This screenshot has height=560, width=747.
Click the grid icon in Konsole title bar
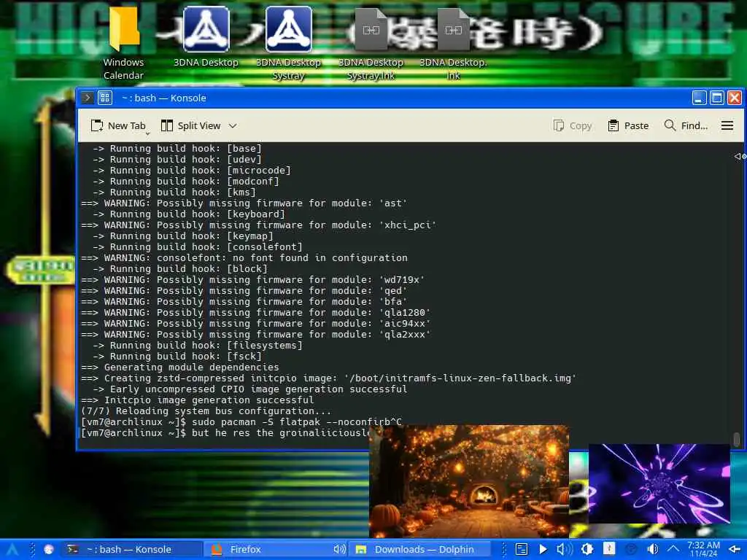pos(105,98)
